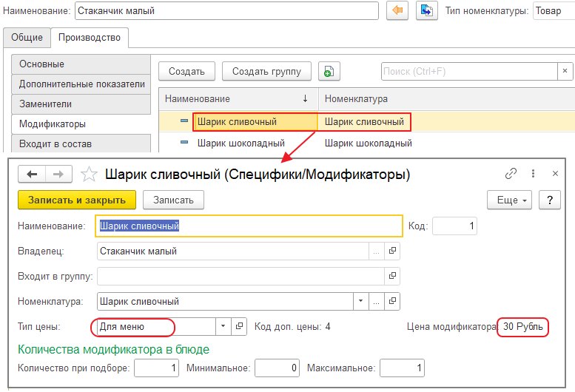
Task: Click the 30 Рубль modifier price
Action: coord(523,326)
